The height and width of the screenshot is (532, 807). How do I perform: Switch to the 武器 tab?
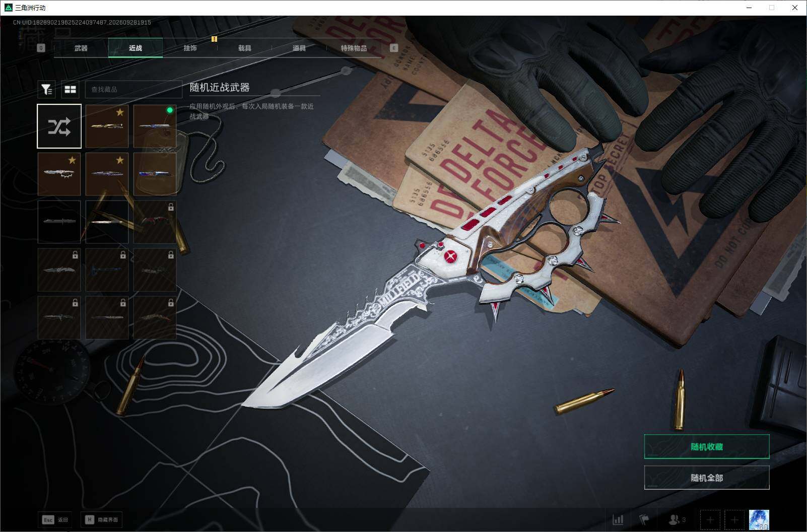(81, 48)
